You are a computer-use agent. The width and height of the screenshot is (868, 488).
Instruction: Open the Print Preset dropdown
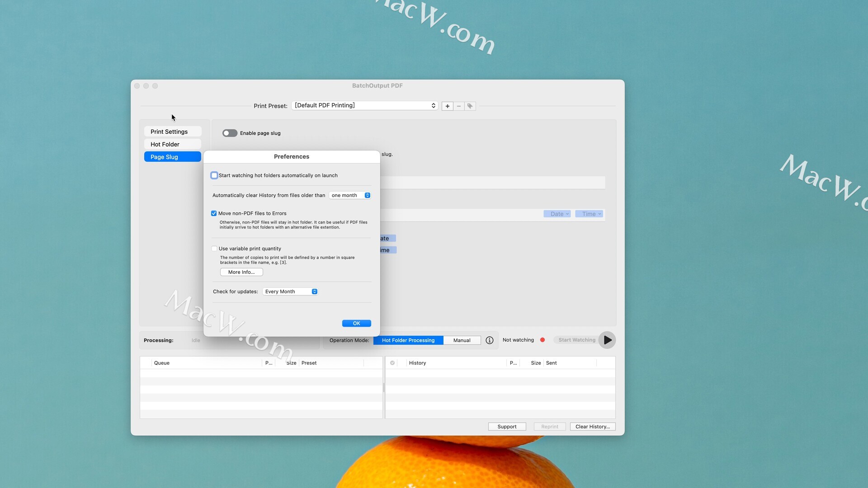pos(365,106)
